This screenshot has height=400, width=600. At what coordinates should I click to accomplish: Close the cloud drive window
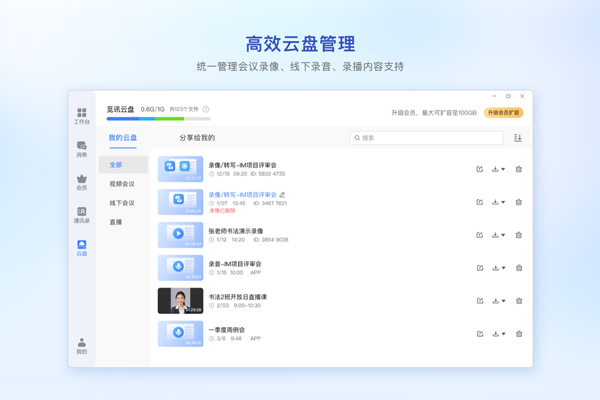522,96
